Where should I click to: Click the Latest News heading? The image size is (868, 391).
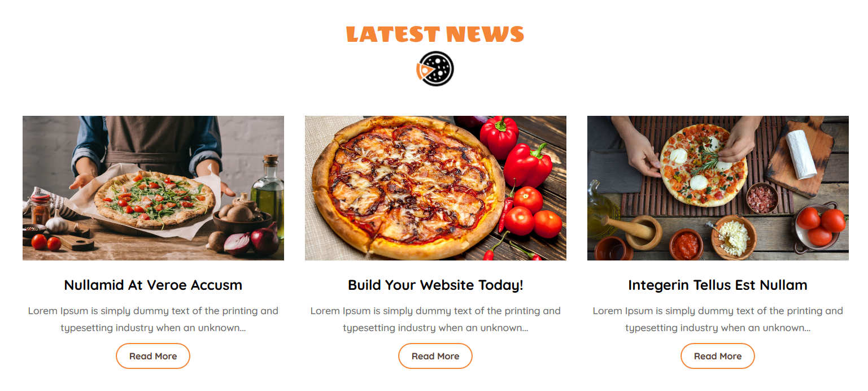[435, 34]
